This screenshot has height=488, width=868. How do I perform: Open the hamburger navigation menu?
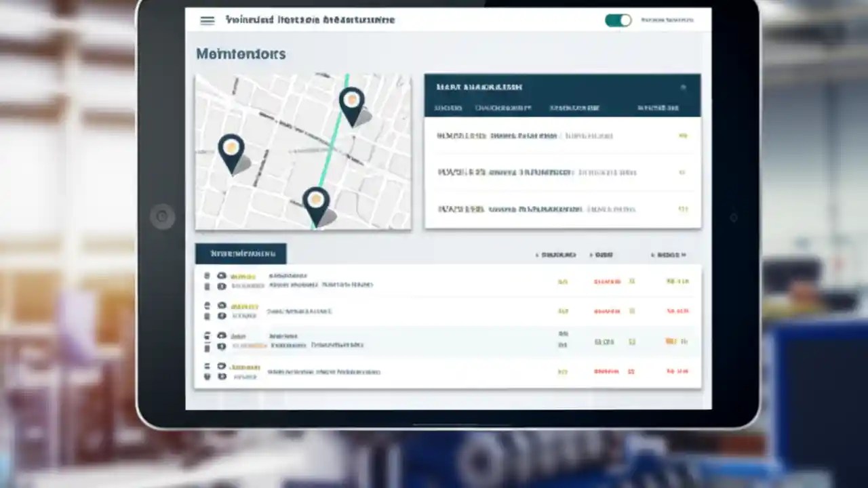(x=207, y=20)
